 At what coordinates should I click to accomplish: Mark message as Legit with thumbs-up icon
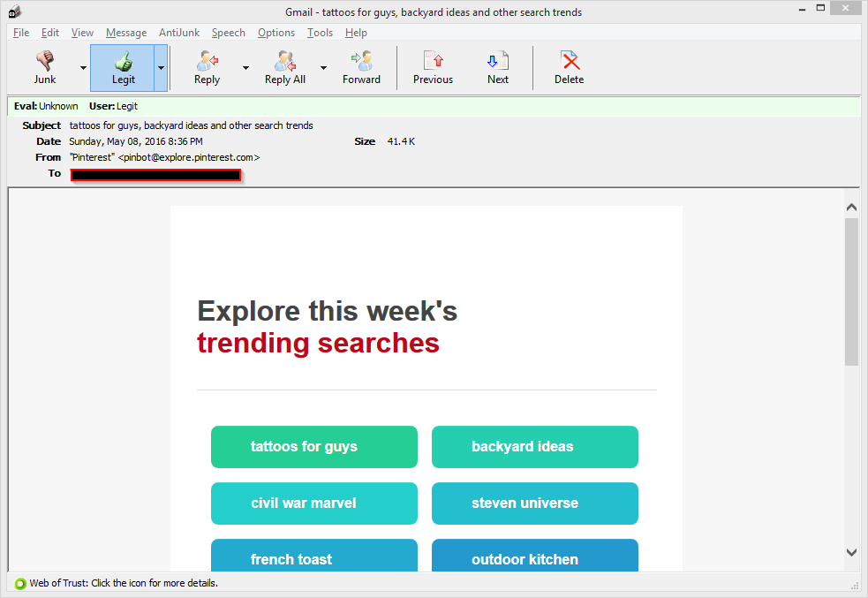click(123, 67)
